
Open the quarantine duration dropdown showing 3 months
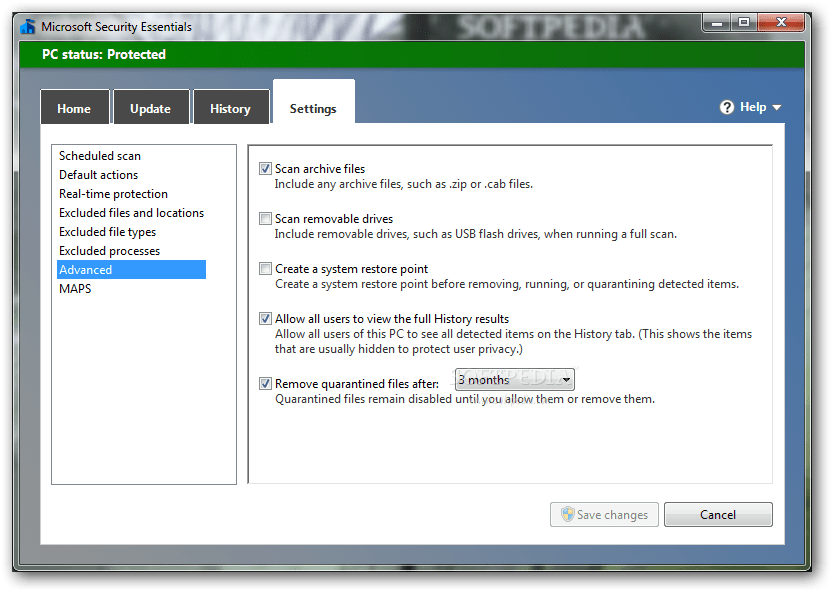click(x=514, y=379)
